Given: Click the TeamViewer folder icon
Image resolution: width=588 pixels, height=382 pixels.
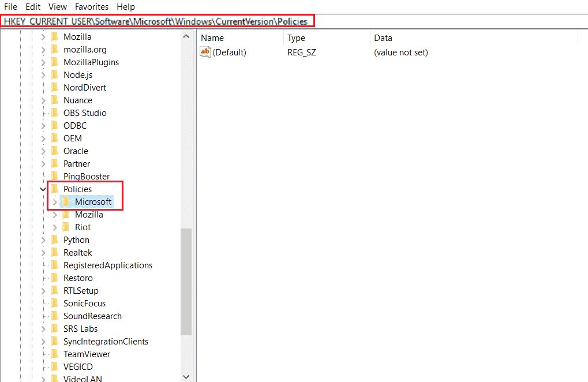Looking at the screenshot, I should (55, 354).
